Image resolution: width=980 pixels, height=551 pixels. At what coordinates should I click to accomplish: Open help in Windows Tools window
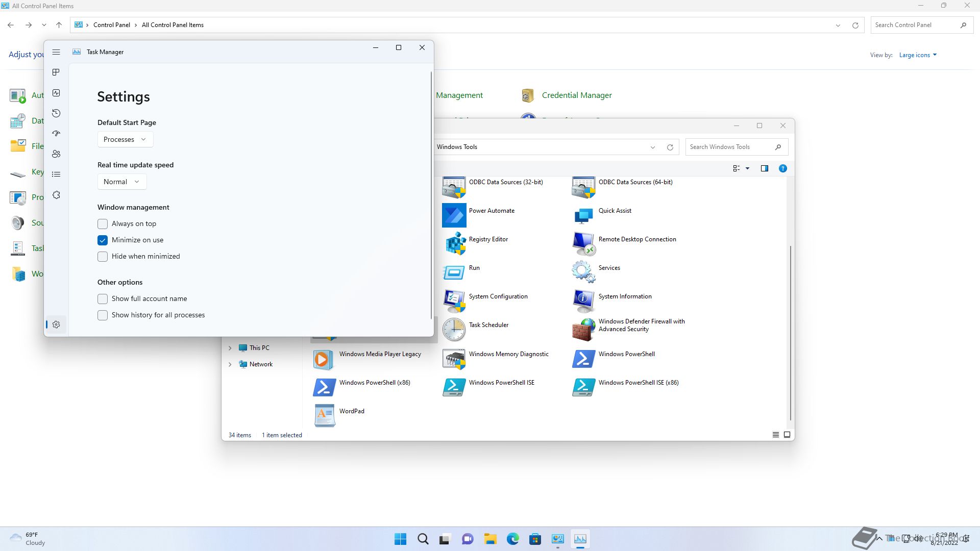(782, 168)
